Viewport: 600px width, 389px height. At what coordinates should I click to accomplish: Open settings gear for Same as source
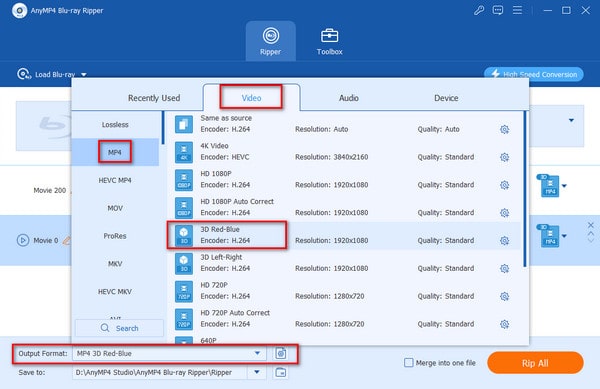tap(504, 129)
